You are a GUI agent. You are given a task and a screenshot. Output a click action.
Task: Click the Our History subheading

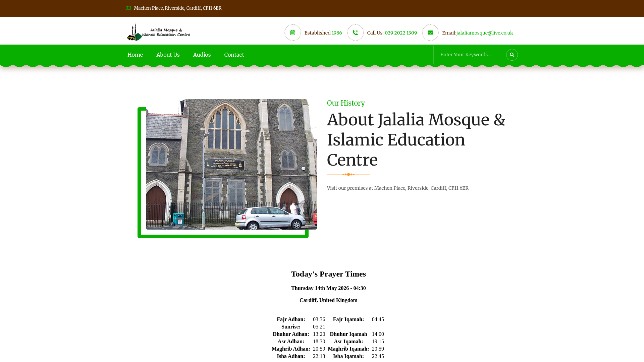pos(346,103)
